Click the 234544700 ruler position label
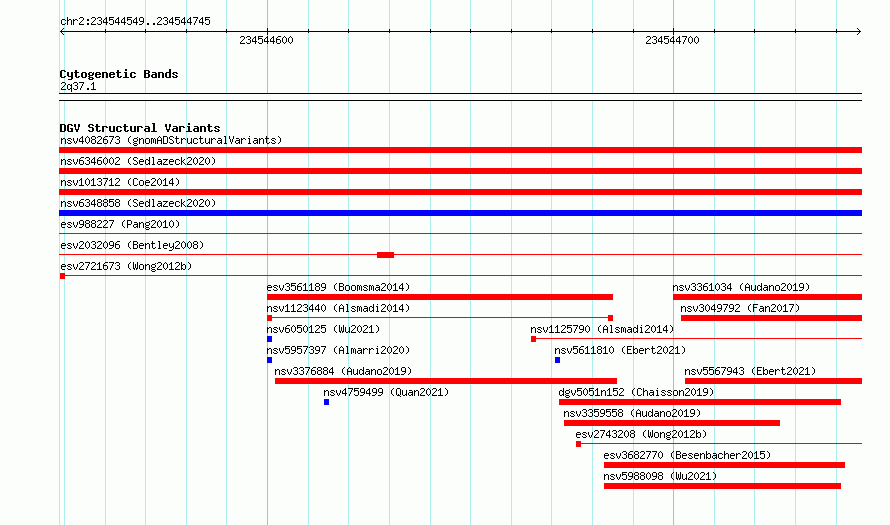Image resolution: width=890 pixels, height=525 pixels. coord(672,40)
